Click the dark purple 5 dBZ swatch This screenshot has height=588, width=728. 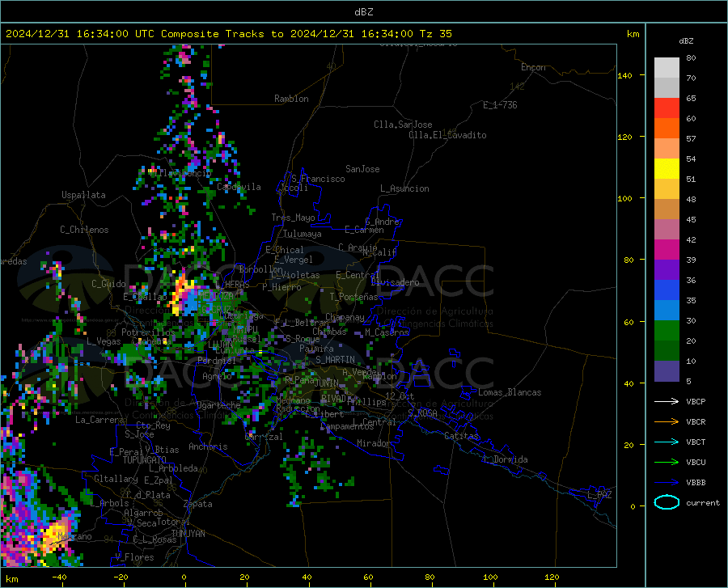point(667,370)
